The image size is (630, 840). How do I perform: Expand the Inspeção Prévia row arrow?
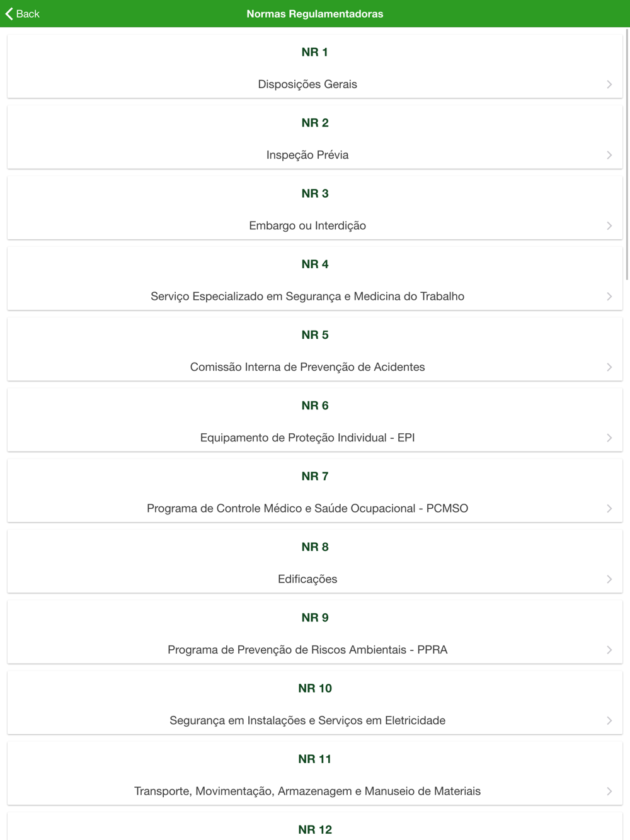(x=609, y=155)
